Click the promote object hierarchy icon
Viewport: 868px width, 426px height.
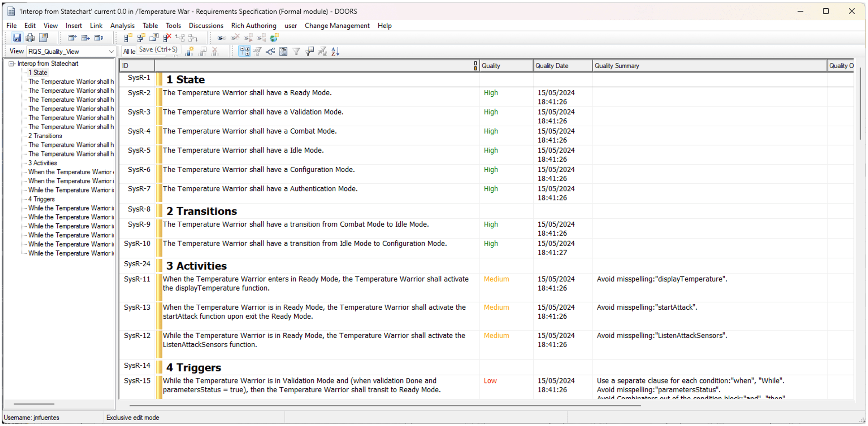click(x=180, y=38)
